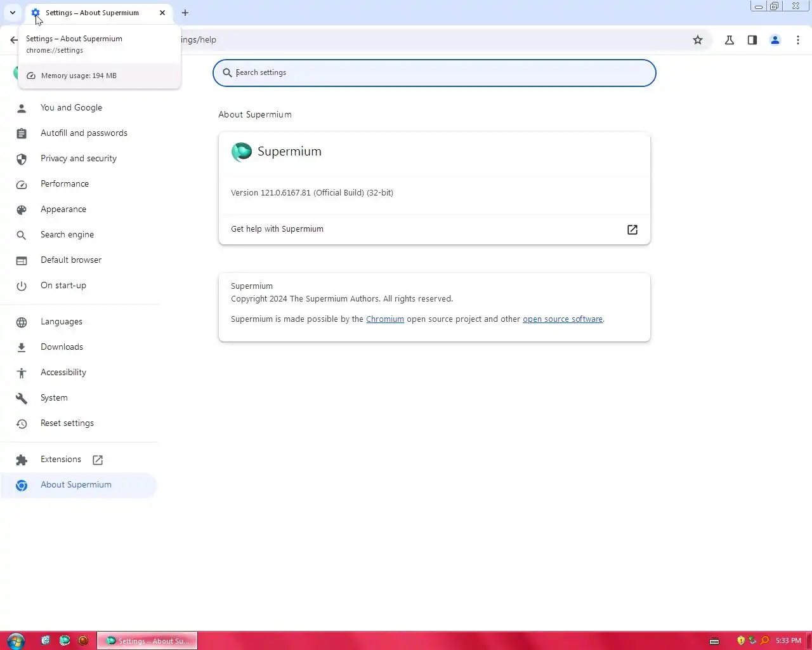Click the Default browser window icon
The height and width of the screenshot is (650, 812).
22,261
